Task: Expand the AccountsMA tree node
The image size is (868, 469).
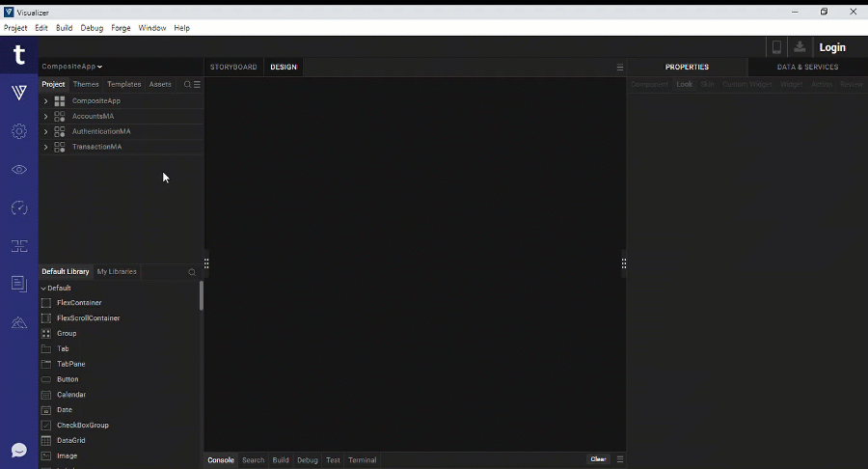Action: (45, 117)
